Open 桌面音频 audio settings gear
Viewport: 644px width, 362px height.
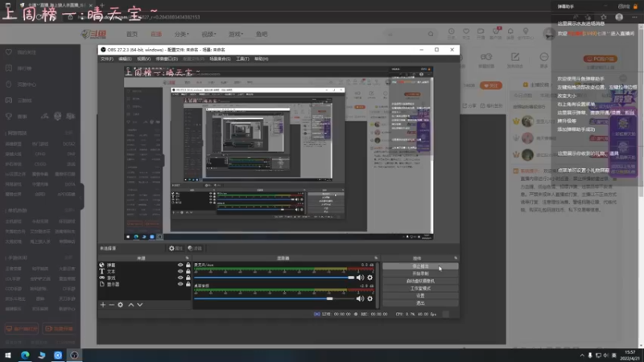click(x=370, y=298)
